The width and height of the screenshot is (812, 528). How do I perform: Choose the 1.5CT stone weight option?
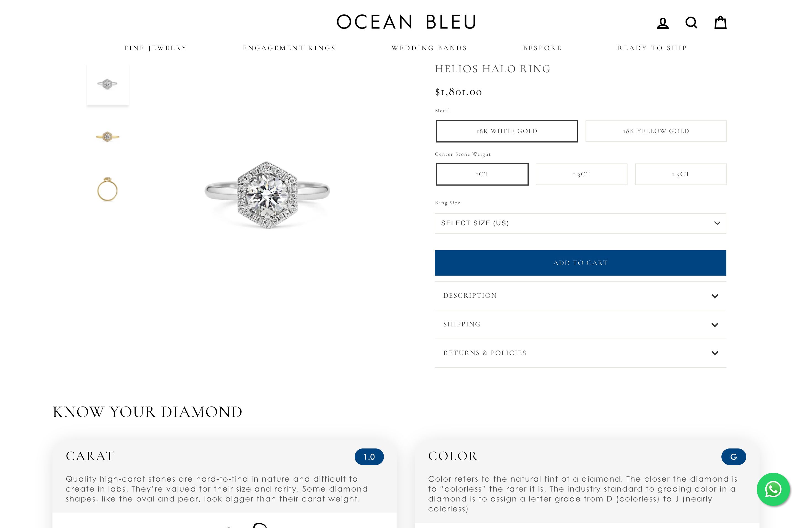(681, 174)
